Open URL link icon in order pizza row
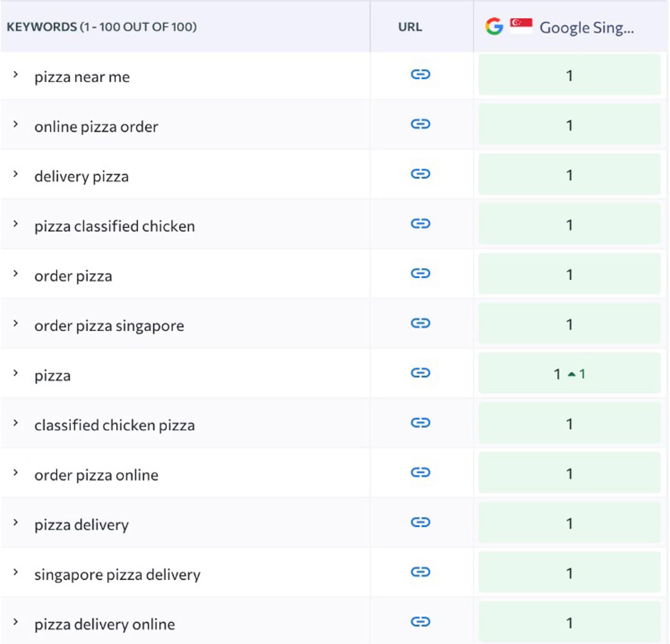 tap(420, 273)
